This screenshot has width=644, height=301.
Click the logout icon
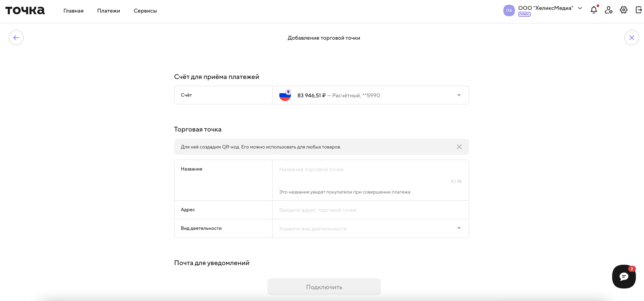tap(639, 10)
